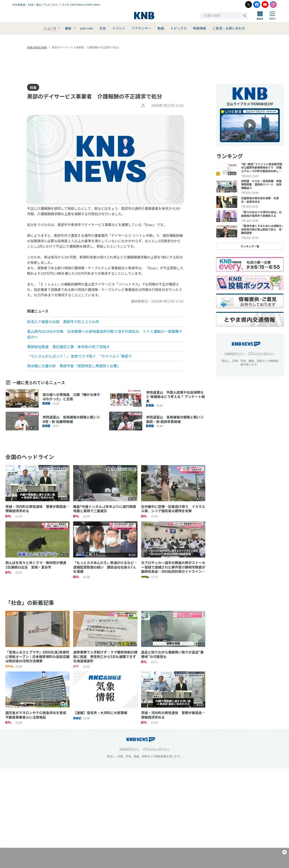
Task: Open ranking item 3 石破首相が被災地を視察
Action: tap(250, 202)
